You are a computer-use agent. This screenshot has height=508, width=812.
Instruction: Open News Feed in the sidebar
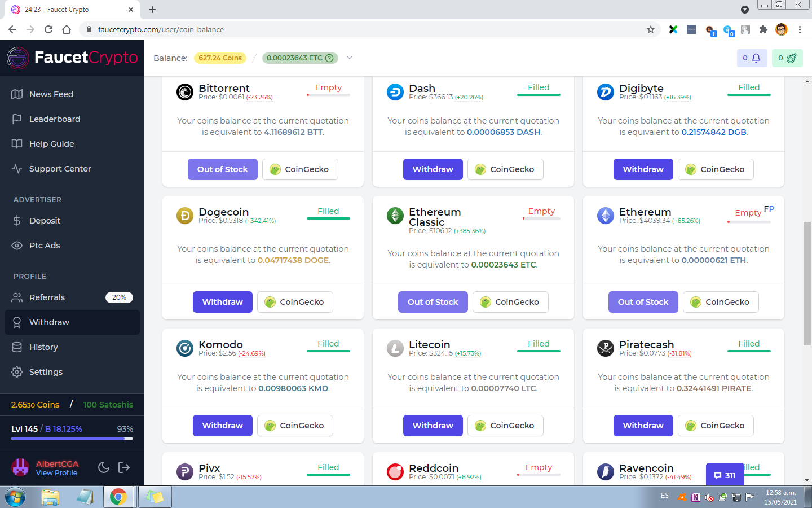coord(72,94)
